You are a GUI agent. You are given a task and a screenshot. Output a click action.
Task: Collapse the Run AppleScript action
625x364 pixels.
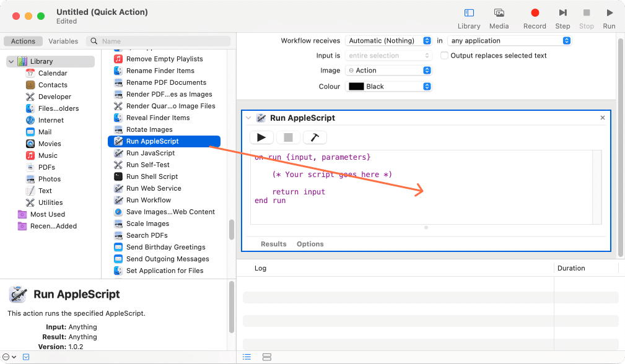248,118
